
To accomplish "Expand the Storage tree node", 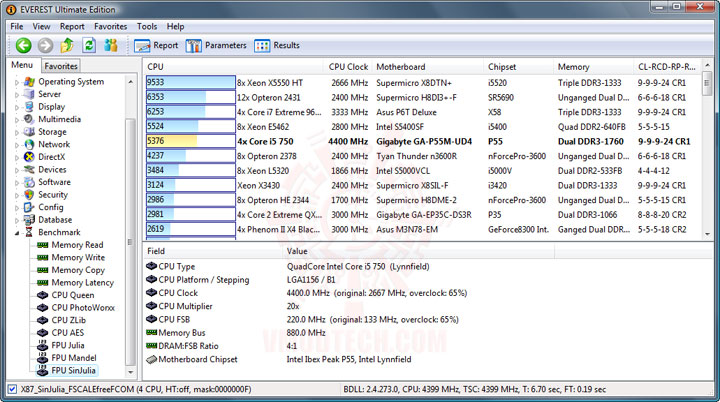I will [17, 132].
